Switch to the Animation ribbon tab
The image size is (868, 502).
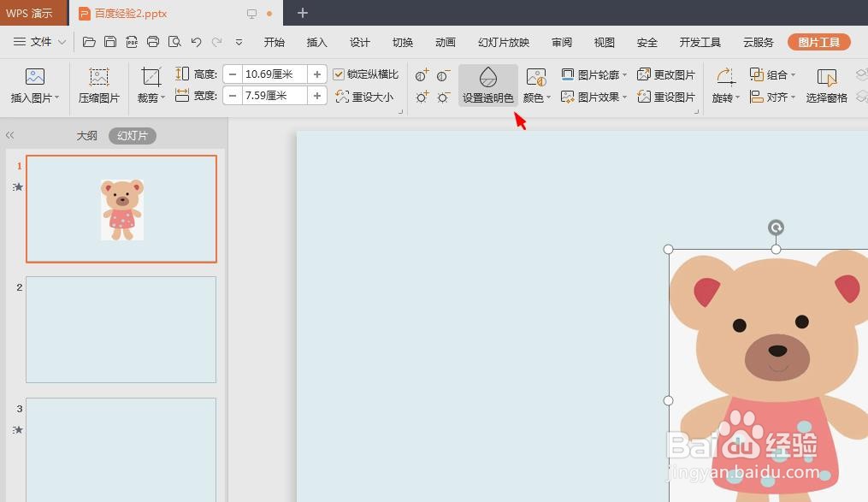445,41
